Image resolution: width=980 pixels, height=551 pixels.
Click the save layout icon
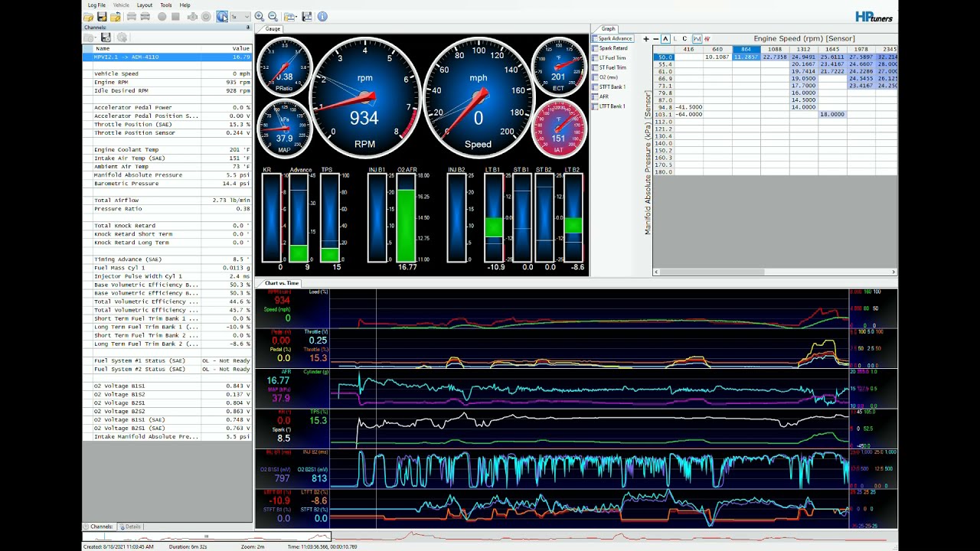coord(307,17)
